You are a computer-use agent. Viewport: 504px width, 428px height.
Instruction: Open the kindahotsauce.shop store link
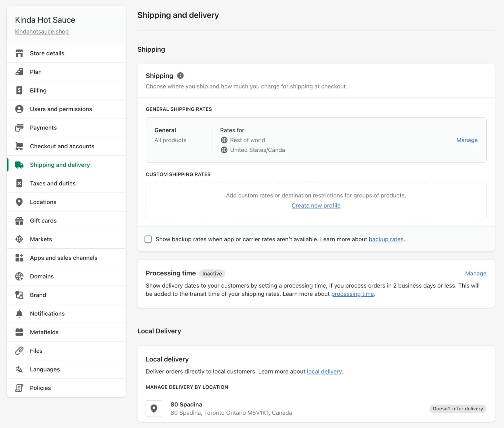tap(42, 31)
